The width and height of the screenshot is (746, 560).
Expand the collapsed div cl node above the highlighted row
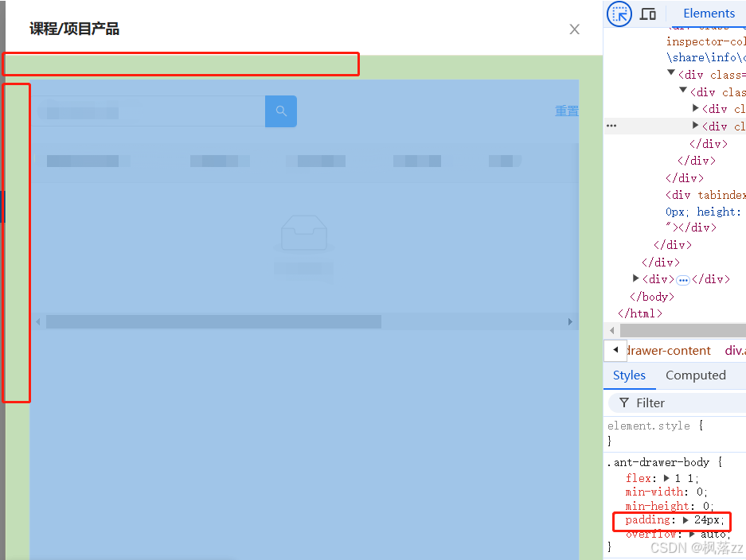(696, 108)
